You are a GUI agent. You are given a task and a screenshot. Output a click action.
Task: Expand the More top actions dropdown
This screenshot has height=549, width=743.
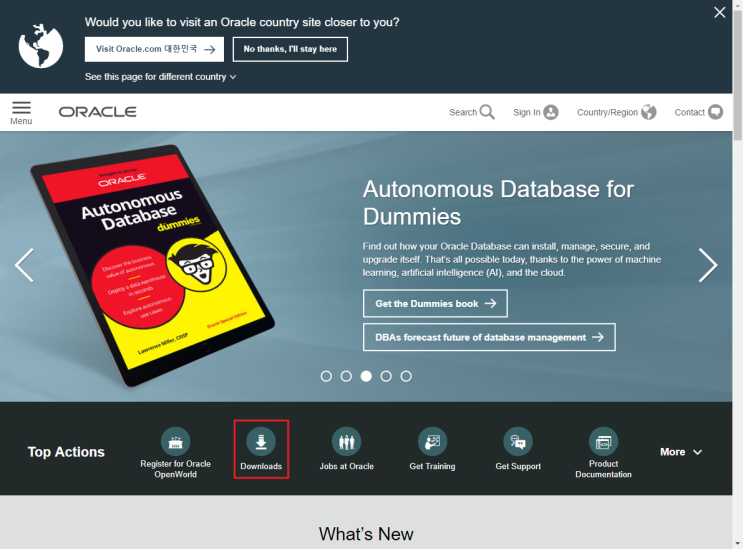coord(681,452)
